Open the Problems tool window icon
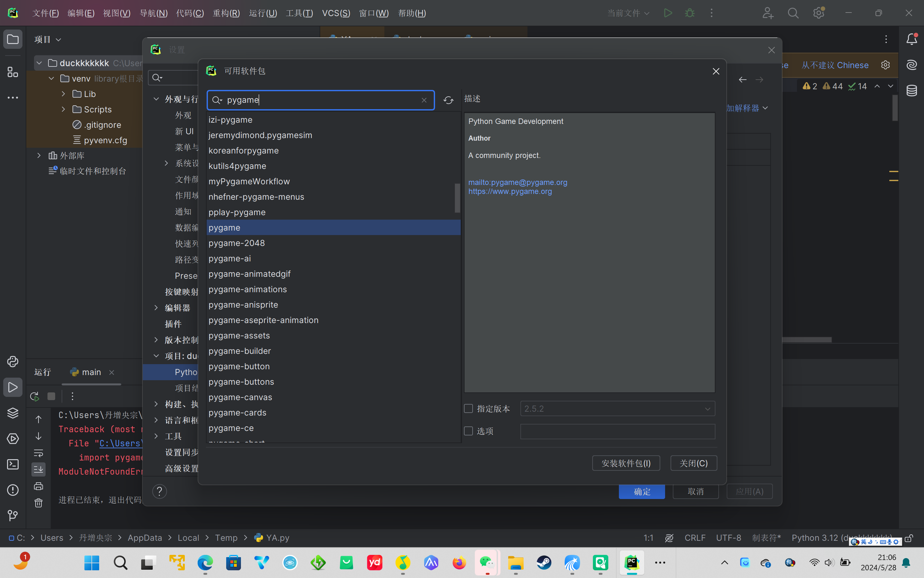This screenshot has height=578, width=924. (13, 490)
